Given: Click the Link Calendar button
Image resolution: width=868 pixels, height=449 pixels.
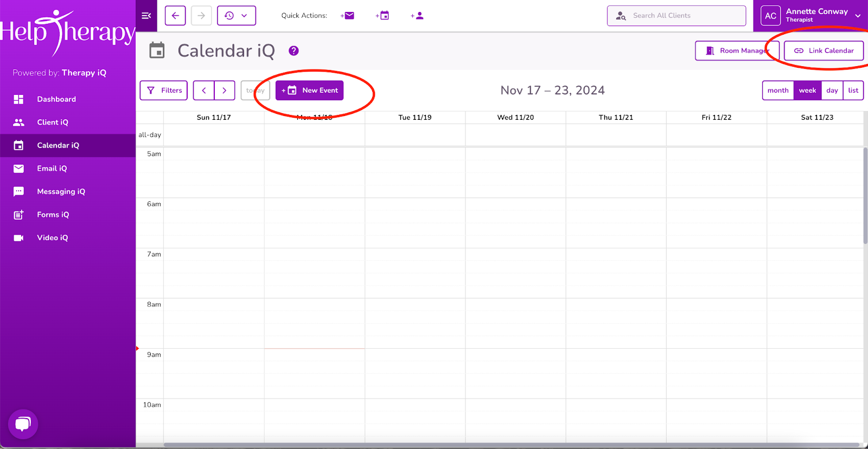Looking at the screenshot, I should coord(824,51).
